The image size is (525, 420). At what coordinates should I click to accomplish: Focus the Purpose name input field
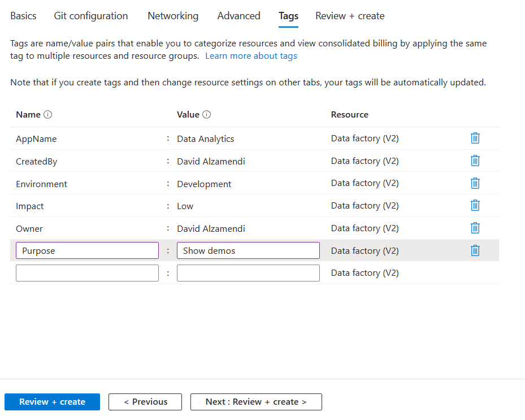point(87,250)
